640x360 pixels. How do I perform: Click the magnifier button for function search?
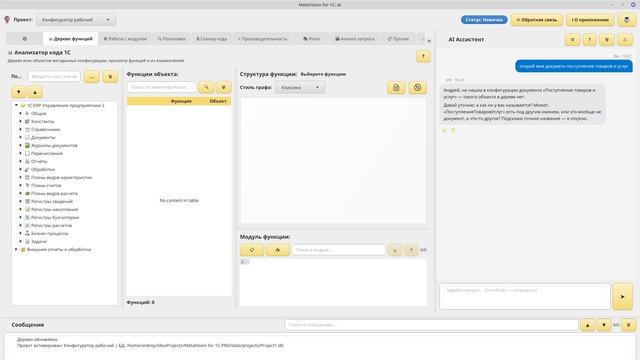206,87
